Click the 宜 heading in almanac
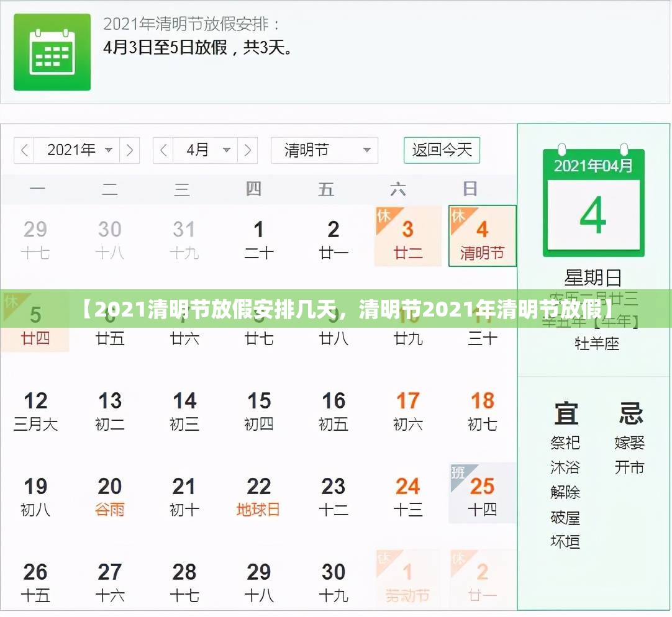The height and width of the screenshot is (617, 672). click(x=566, y=413)
